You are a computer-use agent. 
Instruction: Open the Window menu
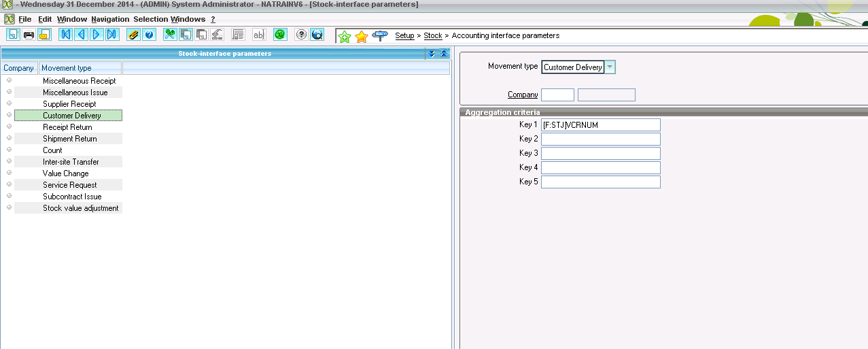(71, 19)
